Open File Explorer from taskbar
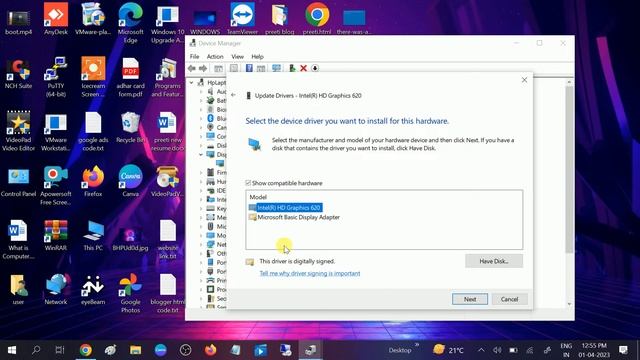Image resolution: width=640 pixels, height=360 pixels. point(136,350)
